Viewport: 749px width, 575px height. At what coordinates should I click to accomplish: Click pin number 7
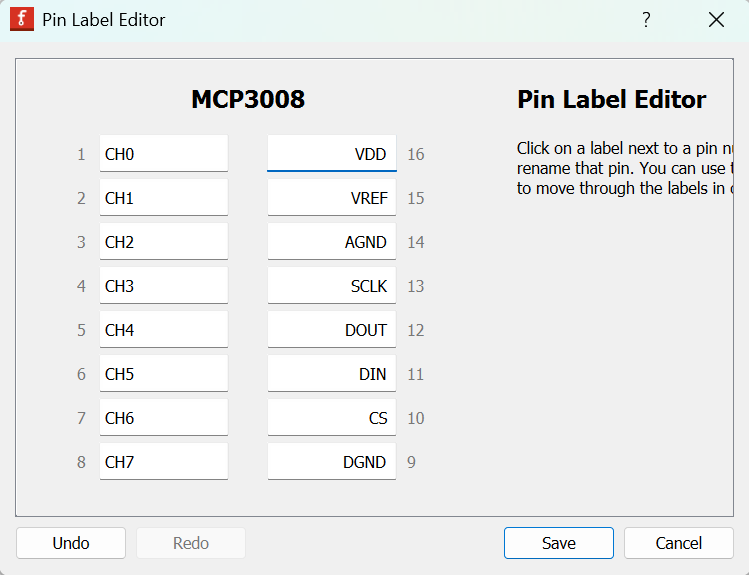pos(81,418)
